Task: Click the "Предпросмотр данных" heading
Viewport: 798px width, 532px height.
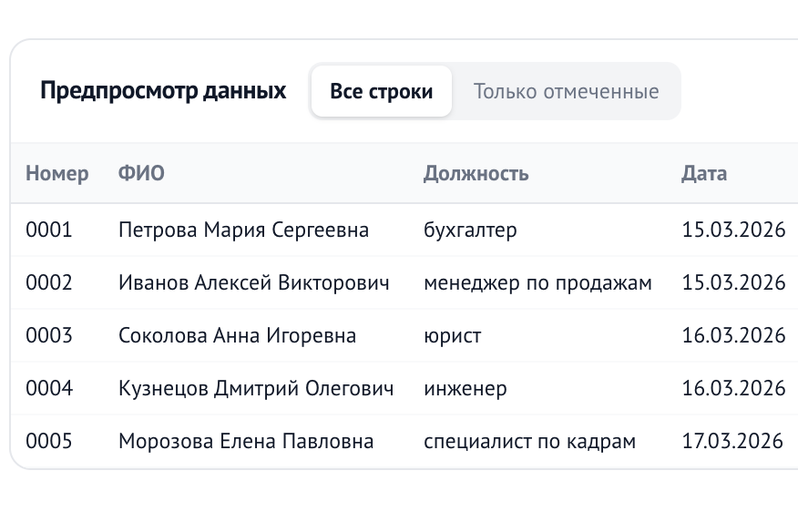Action: [x=163, y=90]
